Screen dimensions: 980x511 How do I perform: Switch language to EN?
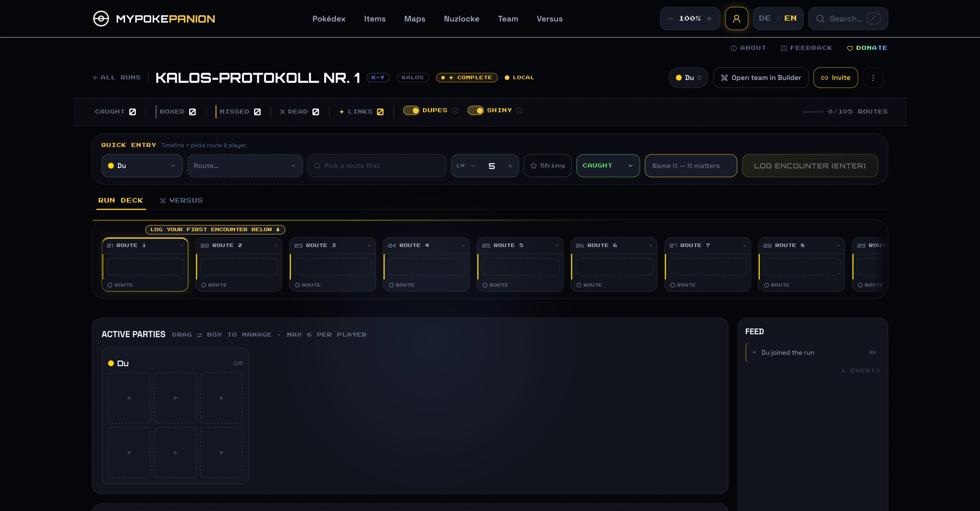(x=790, y=18)
